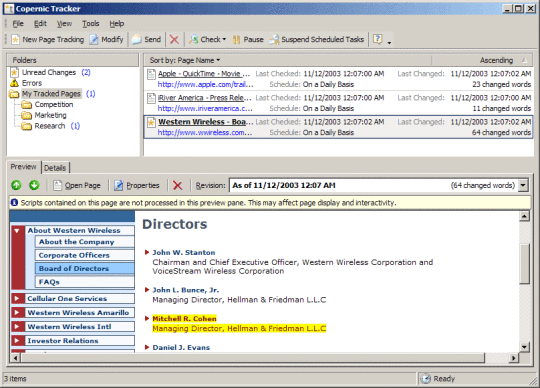Click the Send envelope icon
Image resolution: width=540 pixels, height=388 pixels.
(x=137, y=40)
